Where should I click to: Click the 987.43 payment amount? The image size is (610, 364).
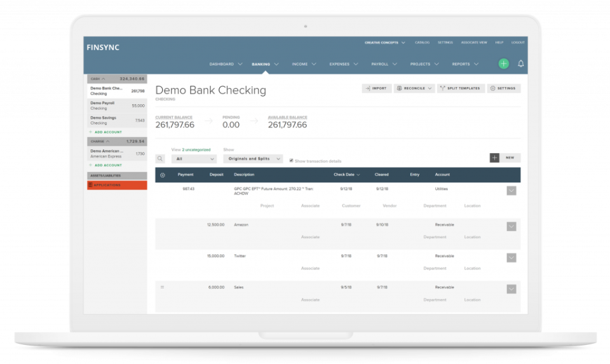coord(188,189)
